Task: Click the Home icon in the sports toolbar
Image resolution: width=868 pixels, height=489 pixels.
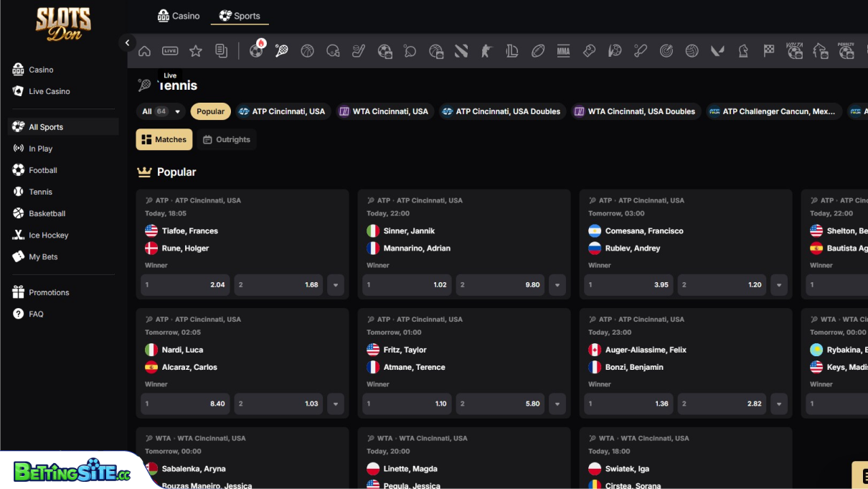Action: pos(144,51)
